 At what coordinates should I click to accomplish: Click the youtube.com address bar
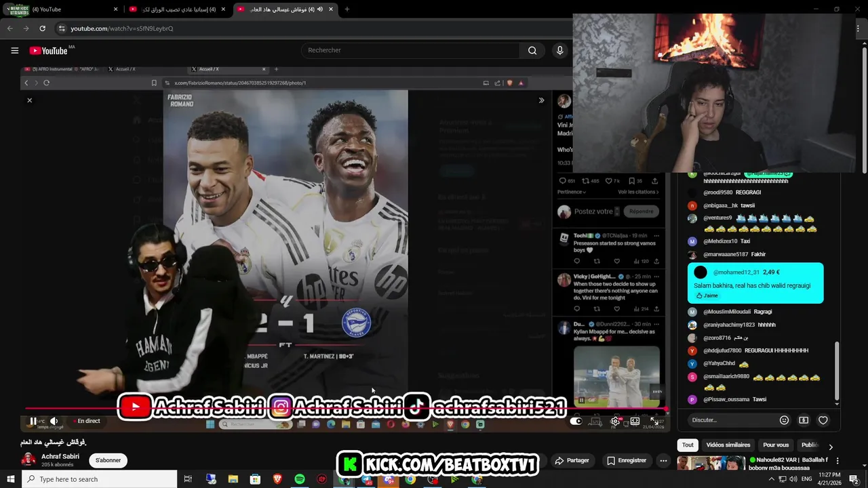[312, 28]
